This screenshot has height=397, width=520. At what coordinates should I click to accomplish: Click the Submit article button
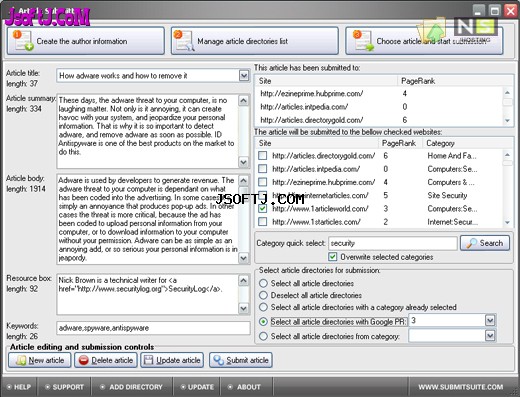(241, 360)
